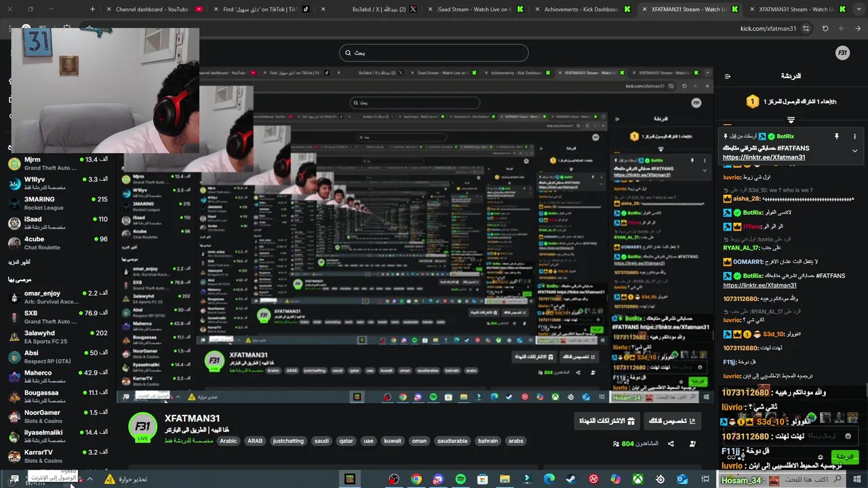
Task: Open Mjrm channel in sidebar
Action: pyautogui.click(x=58, y=163)
